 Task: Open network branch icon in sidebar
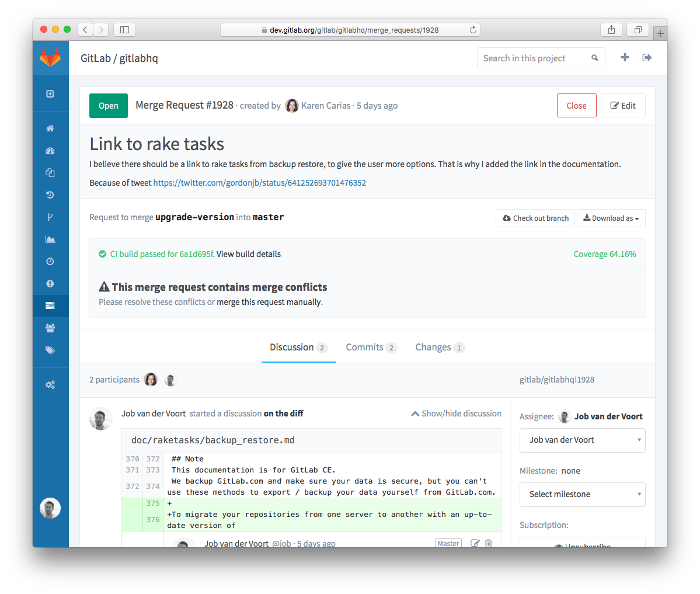point(50,217)
